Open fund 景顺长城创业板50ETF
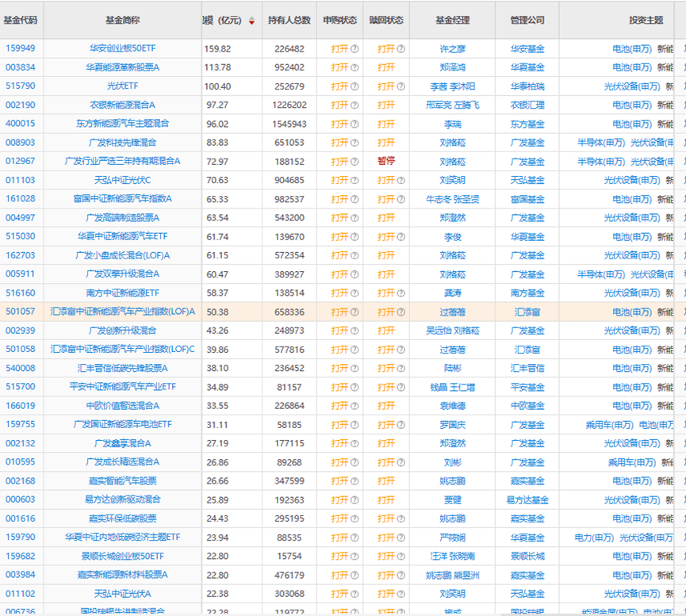The height and width of the screenshot is (616, 686). (x=122, y=557)
